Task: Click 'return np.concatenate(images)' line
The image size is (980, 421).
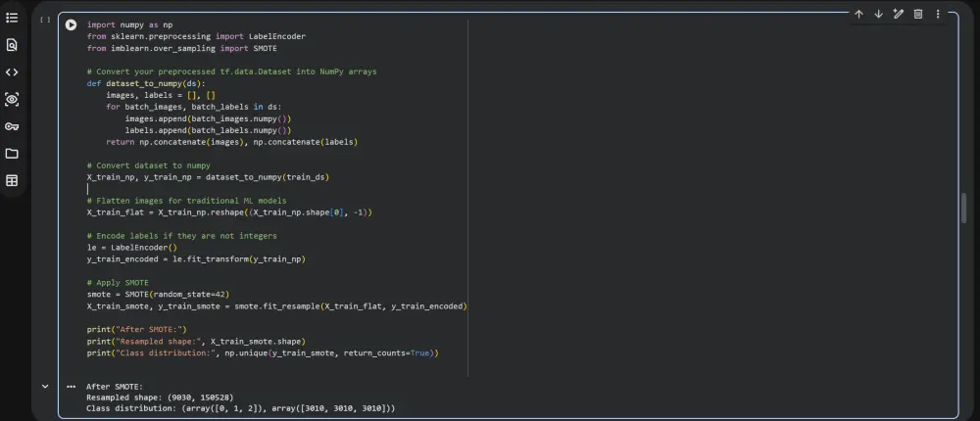Action: click(x=232, y=142)
